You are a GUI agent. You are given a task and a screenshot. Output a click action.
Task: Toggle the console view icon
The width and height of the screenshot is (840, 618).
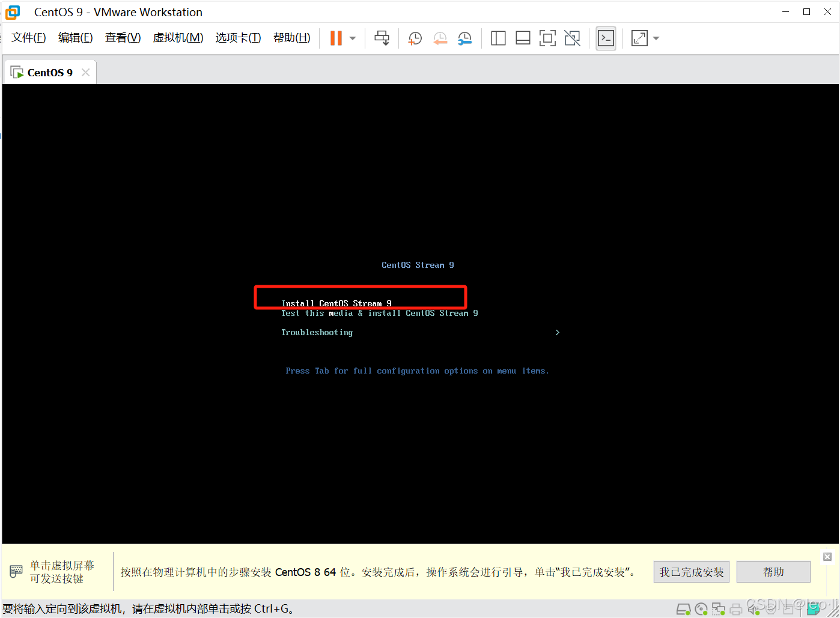606,38
